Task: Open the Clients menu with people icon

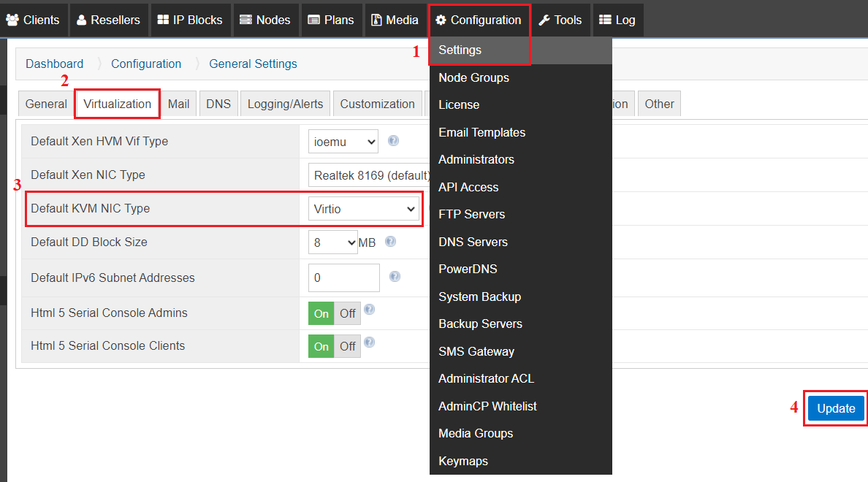Action: click(33, 20)
